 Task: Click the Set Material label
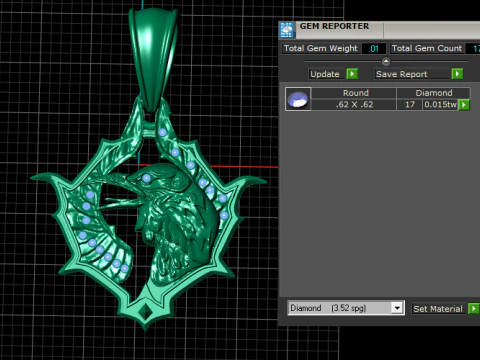(438, 309)
